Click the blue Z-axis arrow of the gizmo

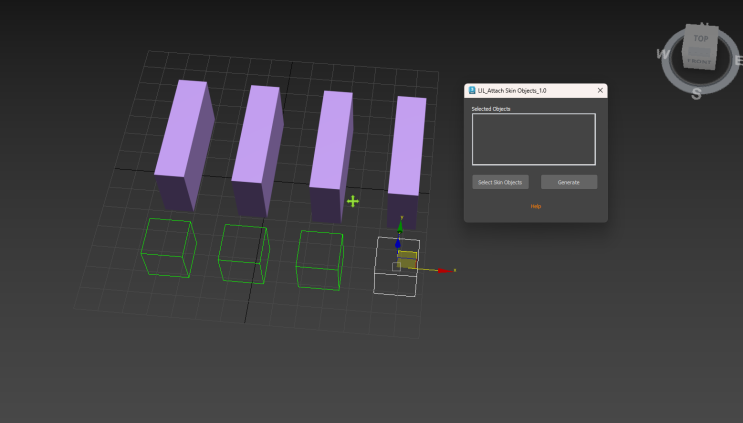pos(398,243)
